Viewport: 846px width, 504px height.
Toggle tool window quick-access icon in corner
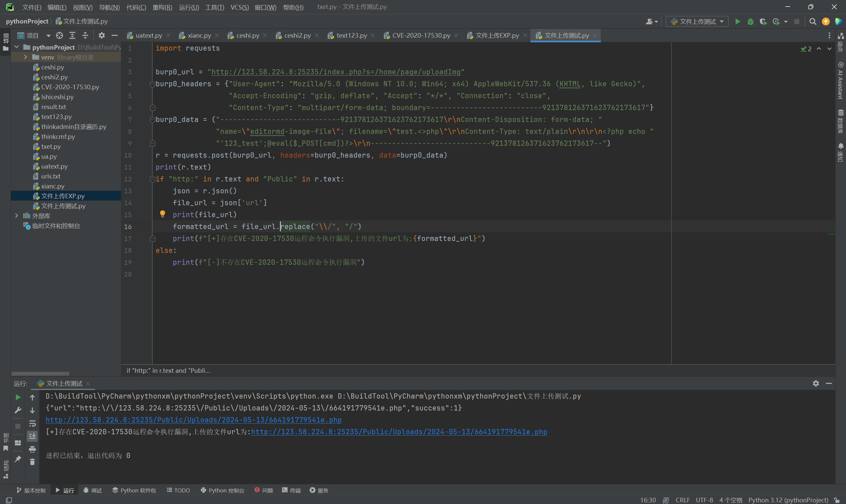click(x=9, y=500)
